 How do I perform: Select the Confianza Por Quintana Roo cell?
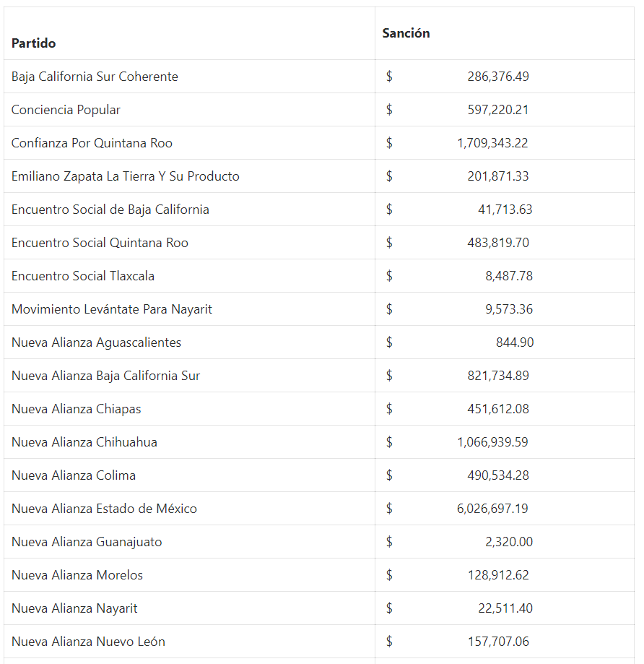pyautogui.click(x=92, y=143)
